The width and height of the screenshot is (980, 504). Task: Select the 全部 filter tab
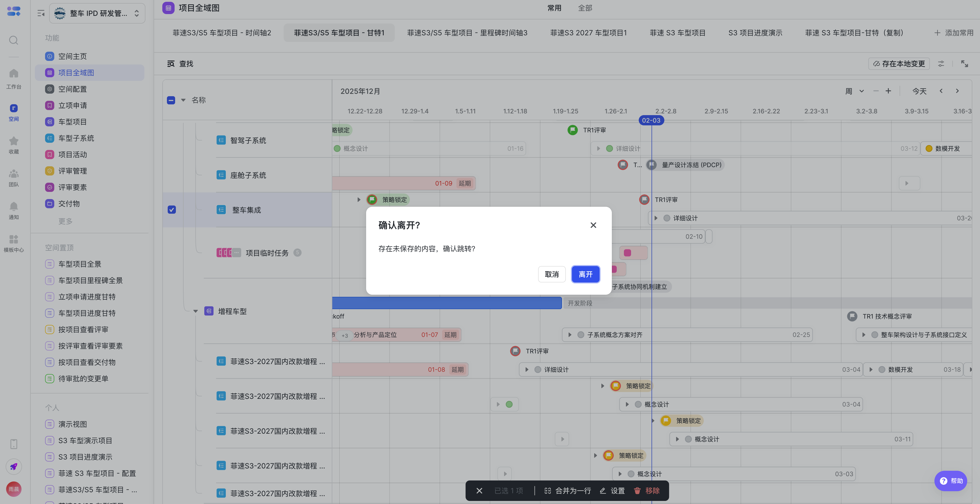pyautogui.click(x=585, y=8)
